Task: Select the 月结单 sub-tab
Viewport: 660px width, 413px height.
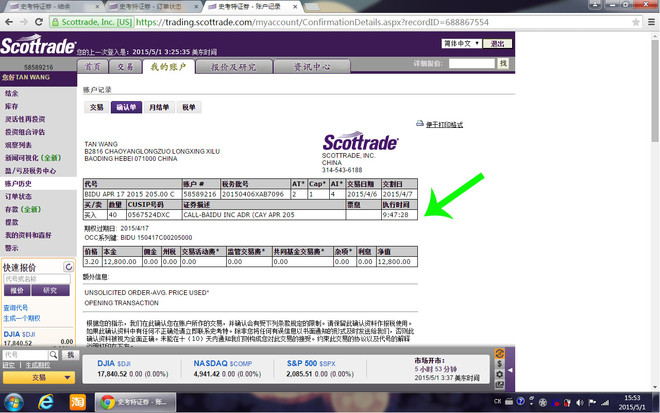Action: point(159,107)
